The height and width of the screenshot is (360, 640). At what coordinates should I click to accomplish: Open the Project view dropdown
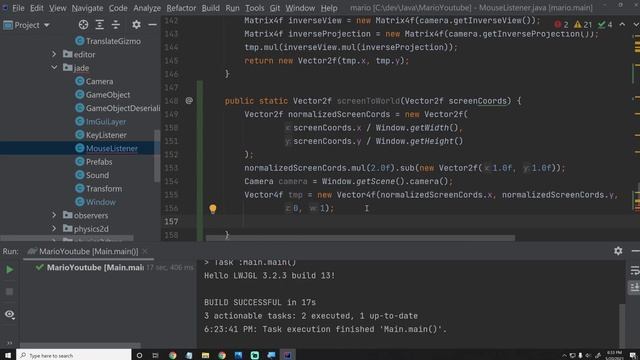pos(27,25)
